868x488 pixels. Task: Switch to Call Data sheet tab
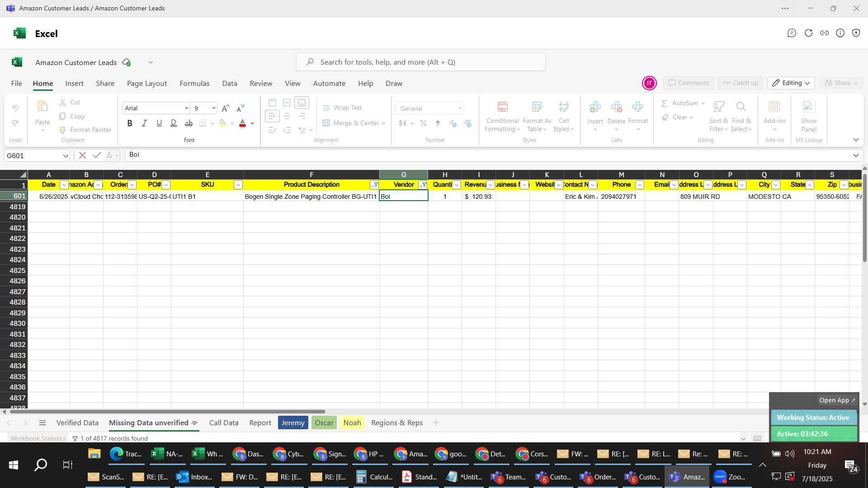pos(224,423)
